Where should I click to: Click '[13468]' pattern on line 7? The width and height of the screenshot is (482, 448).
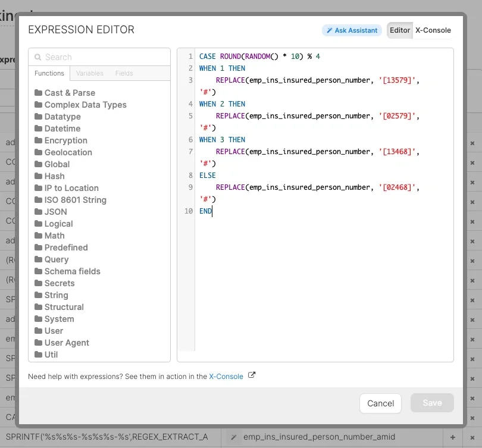pyautogui.click(x=397, y=152)
